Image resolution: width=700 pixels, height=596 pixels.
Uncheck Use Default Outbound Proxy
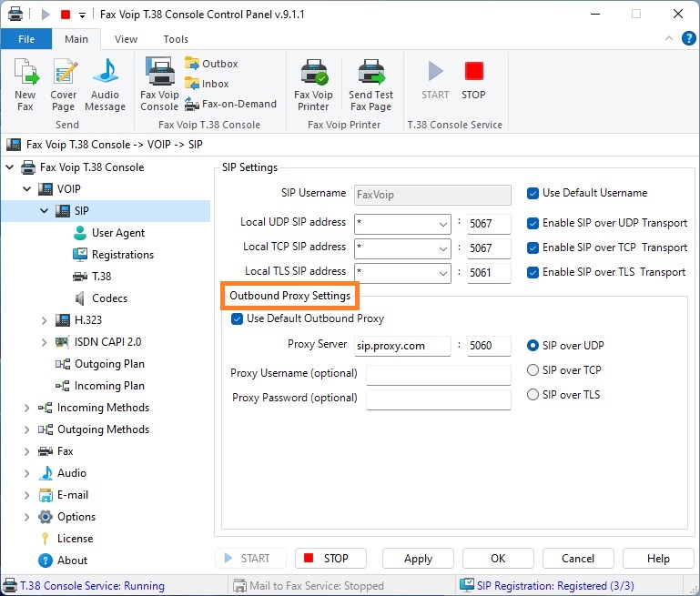[x=237, y=318]
